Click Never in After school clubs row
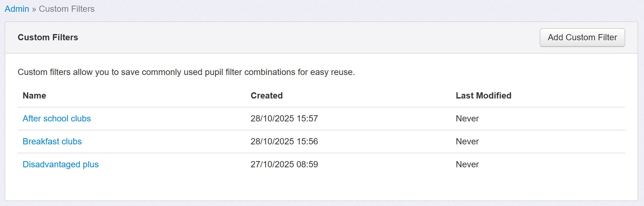The width and height of the screenshot is (644, 206). point(467,119)
